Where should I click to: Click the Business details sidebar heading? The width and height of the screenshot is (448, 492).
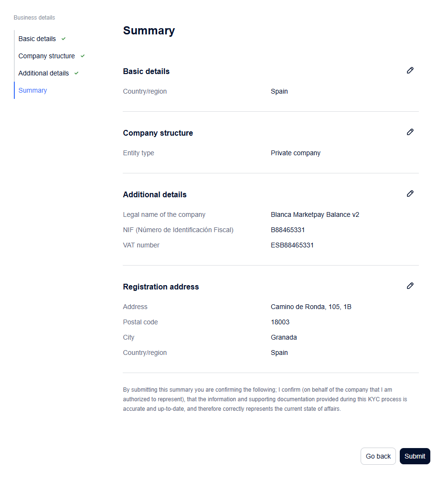click(x=34, y=18)
